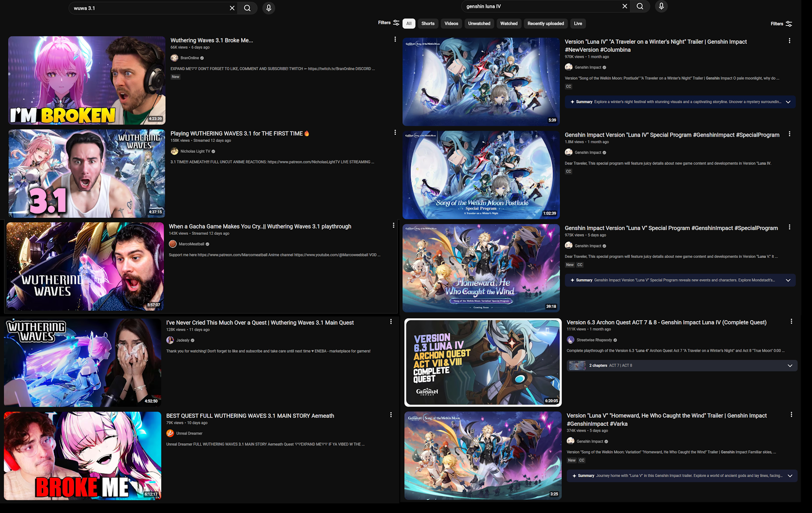Screen dimensions: 812x513
Task: Open the title "Wuthering Waves 3.1 Broke Me..."
Action: pos(212,41)
